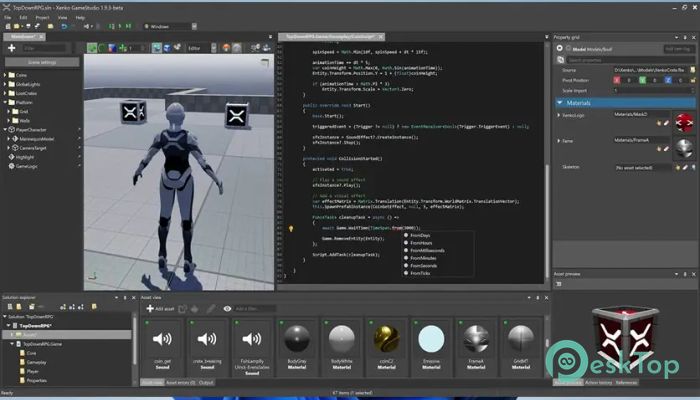Click the entity filter input field
The height and width of the screenshot is (400, 700).
click(44, 48)
